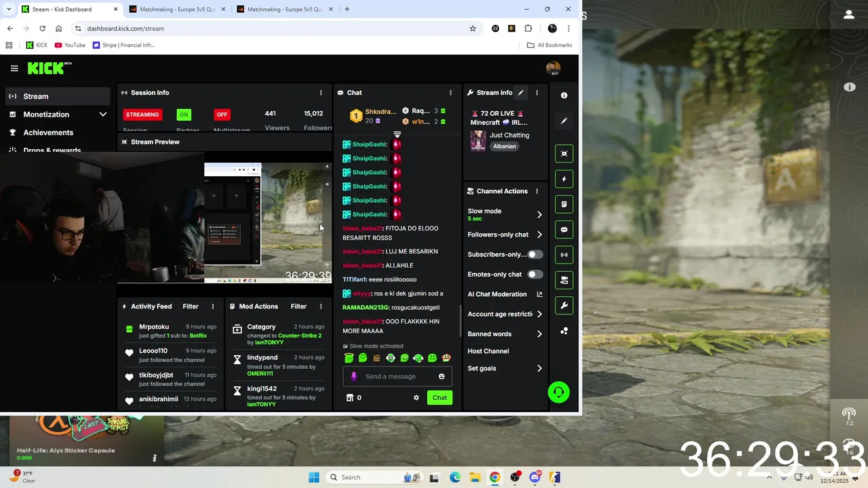This screenshot has height=488, width=868.
Task: Open Chat panel options menu
Action: click(450, 93)
